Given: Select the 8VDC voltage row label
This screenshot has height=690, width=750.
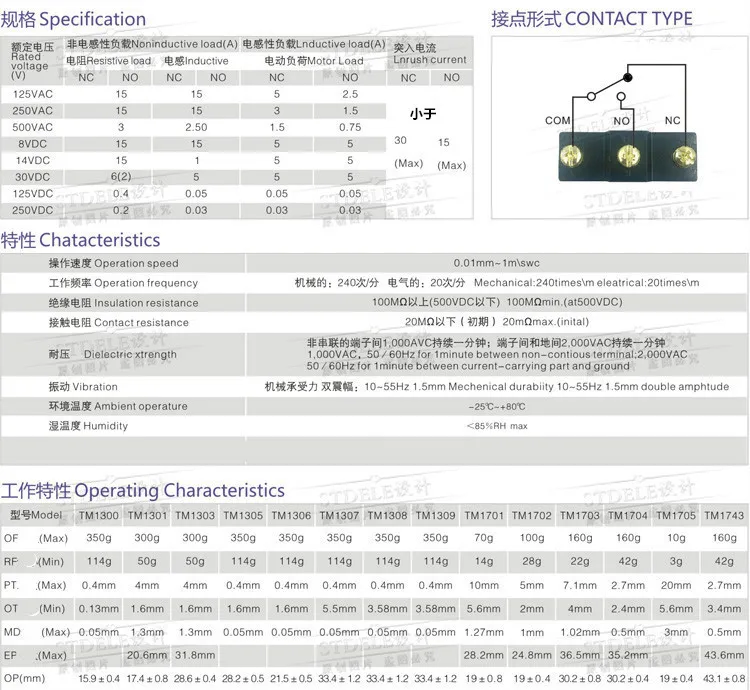Looking at the screenshot, I should click(33, 144).
